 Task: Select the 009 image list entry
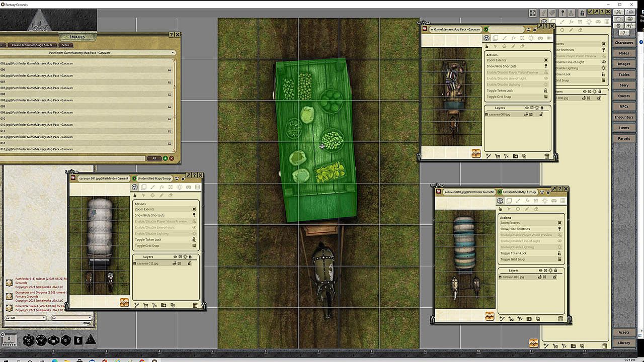tap(87, 106)
